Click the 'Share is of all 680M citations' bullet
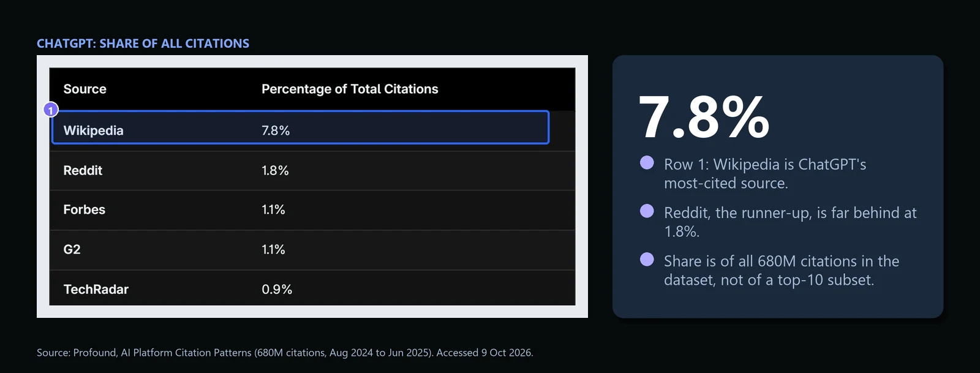Image resolution: width=980 pixels, height=373 pixels. tap(782, 270)
